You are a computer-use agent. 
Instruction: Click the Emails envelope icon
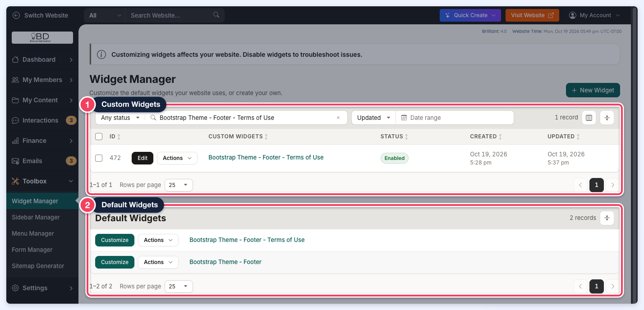coord(15,161)
